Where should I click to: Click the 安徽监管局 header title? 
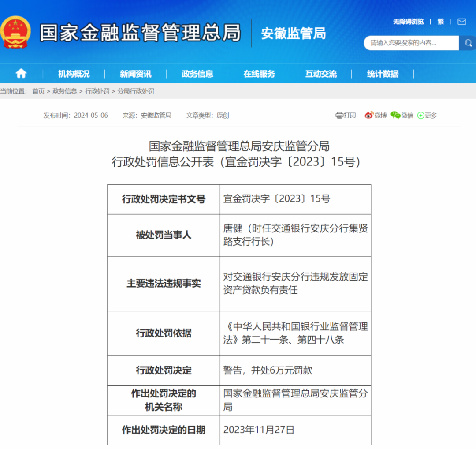pos(294,34)
